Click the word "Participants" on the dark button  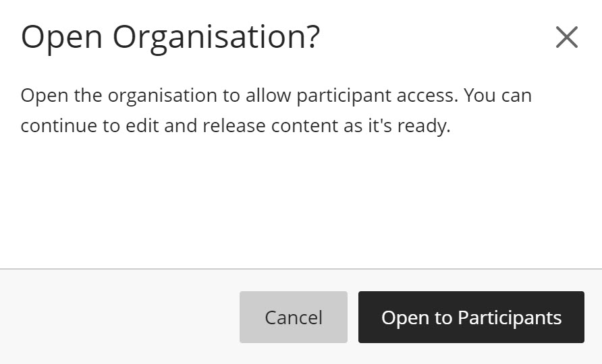(510, 317)
